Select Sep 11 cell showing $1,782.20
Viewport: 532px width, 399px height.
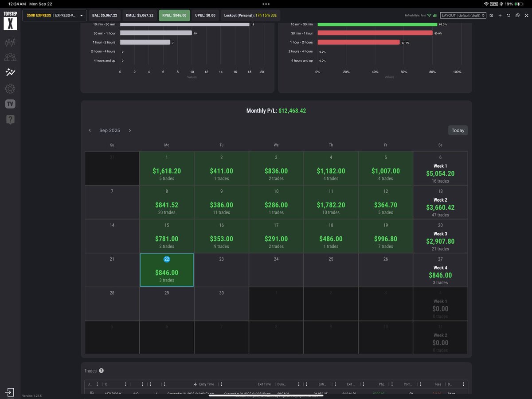(331, 202)
